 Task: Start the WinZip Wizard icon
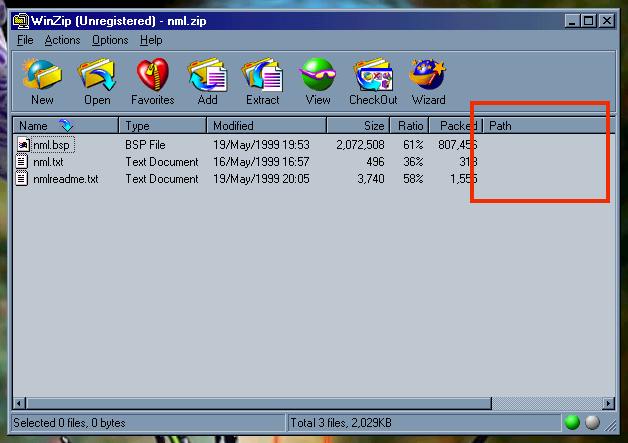pyautogui.click(x=428, y=75)
